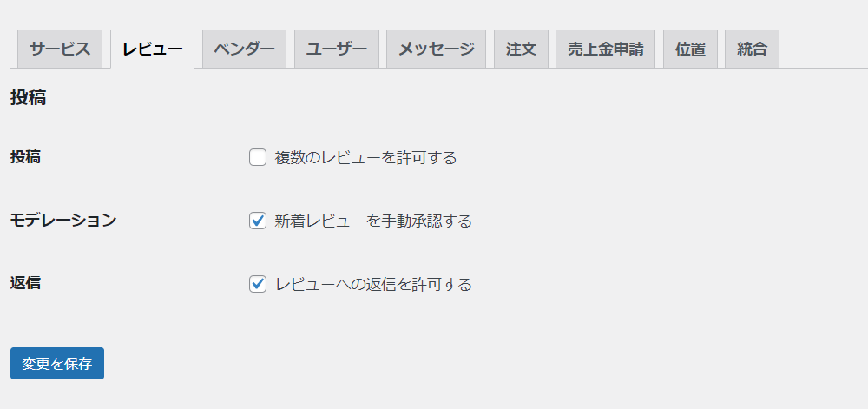Open the ベンダー settings tab
Screen dimensions: 868x409
pyautogui.click(x=244, y=49)
